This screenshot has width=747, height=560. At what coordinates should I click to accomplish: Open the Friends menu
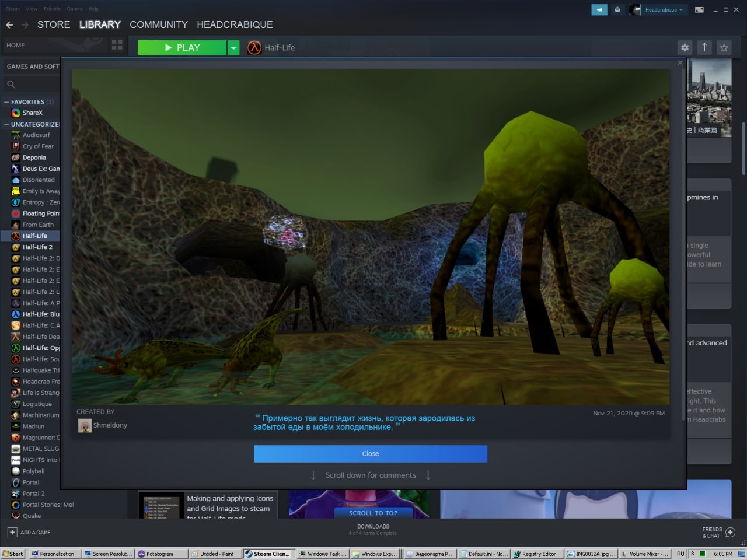(52, 9)
